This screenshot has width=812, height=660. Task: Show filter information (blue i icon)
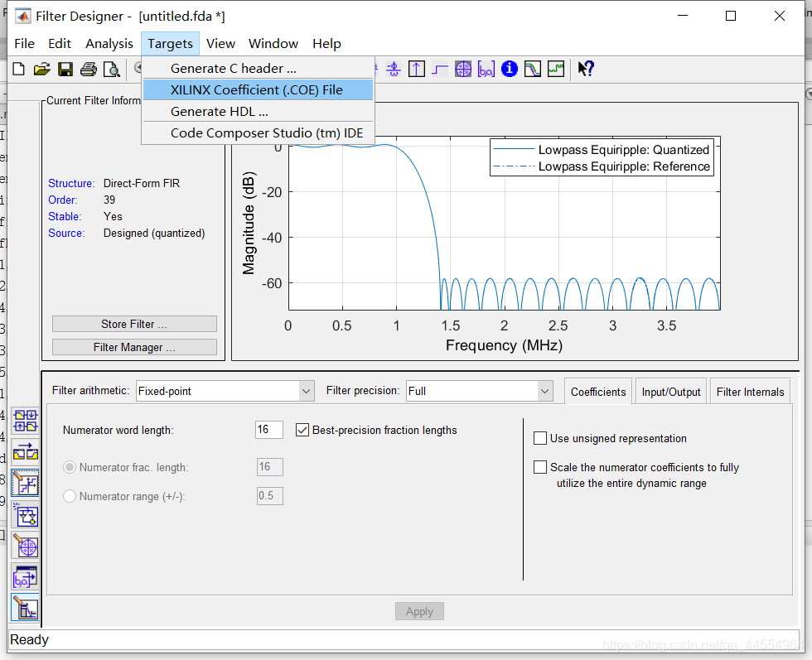click(x=510, y=69)
